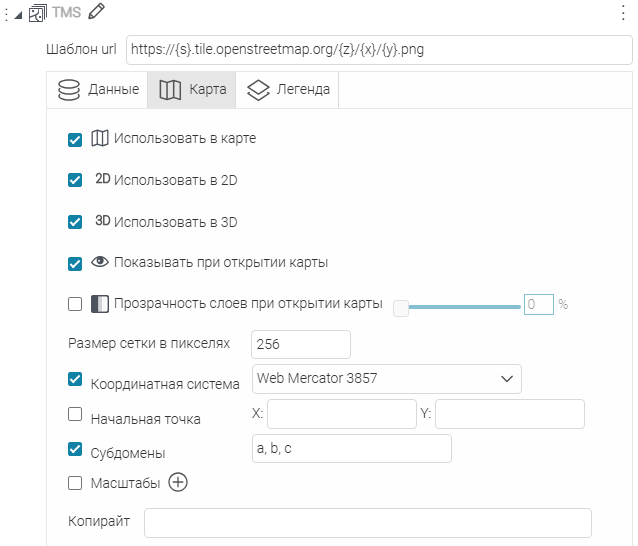
Task: Click the eye icon for show on map open
Action: point(100,263)
